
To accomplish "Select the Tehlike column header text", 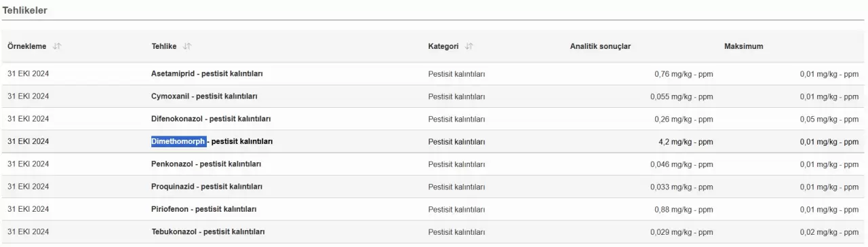I will (x=163, y=46).
